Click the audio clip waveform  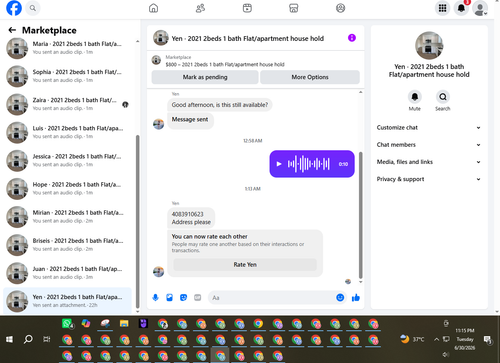pyautogui.click(x=309, y=164)
